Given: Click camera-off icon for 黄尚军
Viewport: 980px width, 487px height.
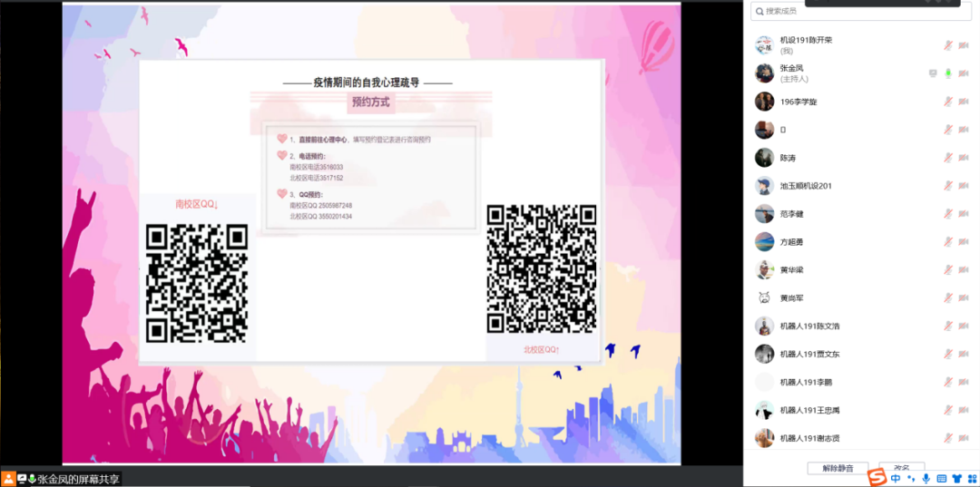Looking at the screenshot, I should pos(963,297).
